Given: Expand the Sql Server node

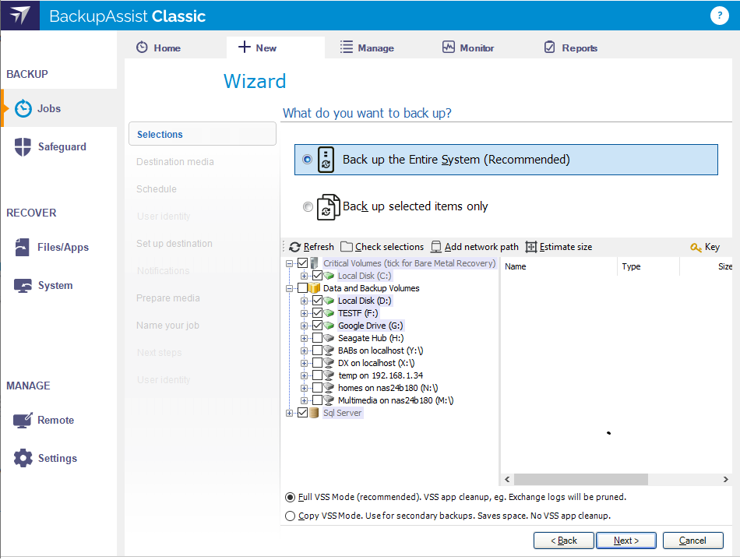Looking at the screenshot, I should click(289, 414).
